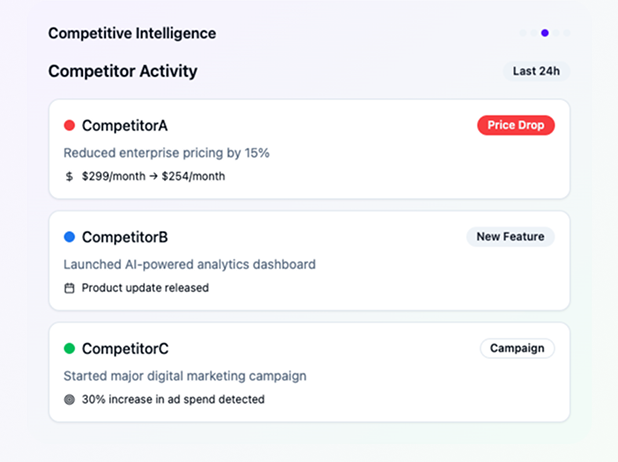Click the Competitor Activity section heading

point(122,71)
